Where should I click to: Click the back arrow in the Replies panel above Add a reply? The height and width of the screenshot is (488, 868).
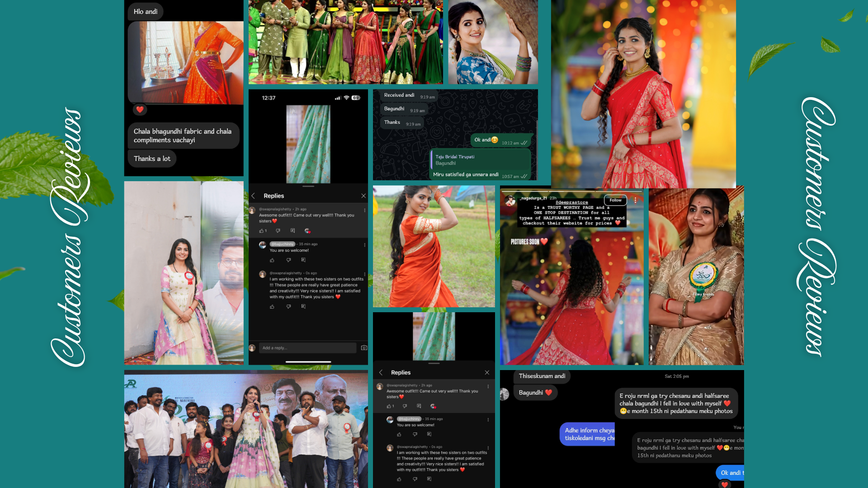[254, 196]
